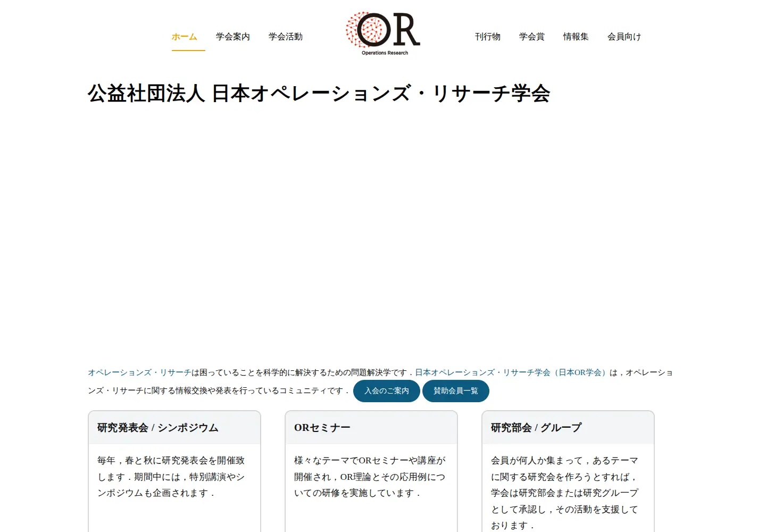Open the 学会活動 menu
Screen dimensions: 766x532
(286, 37)
